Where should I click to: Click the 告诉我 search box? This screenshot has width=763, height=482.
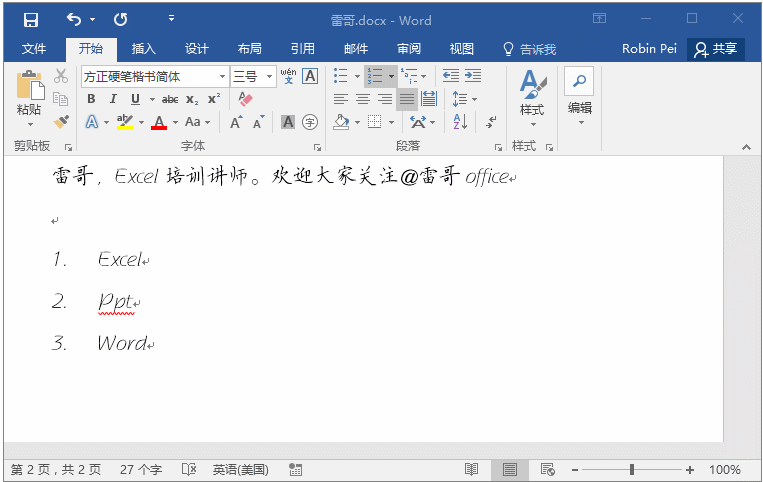[x=529, y=49]
